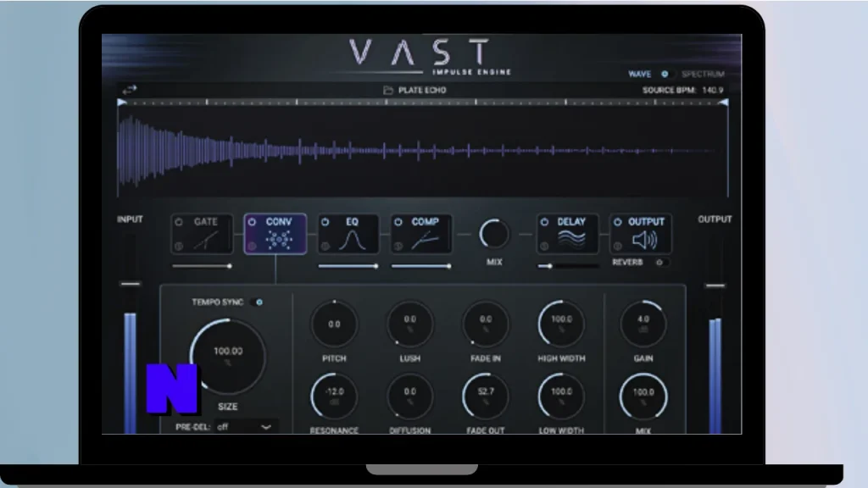868x488 pixels.
Task: Click the small S button in the DELAY module
Action: pyautogui.click(x=544, y=247)
